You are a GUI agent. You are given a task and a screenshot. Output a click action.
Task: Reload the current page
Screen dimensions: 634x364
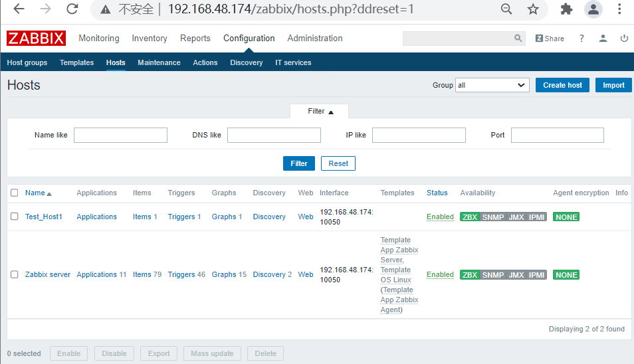[72, 9]
